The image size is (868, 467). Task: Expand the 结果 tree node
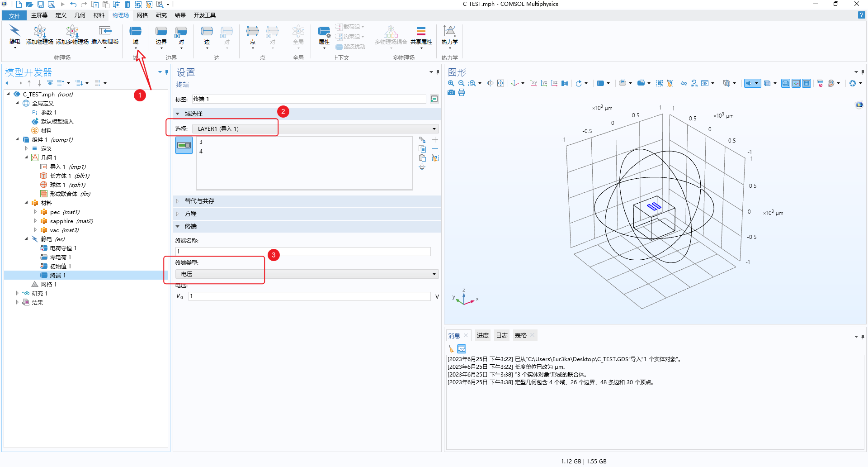click(x=17, y=302)
